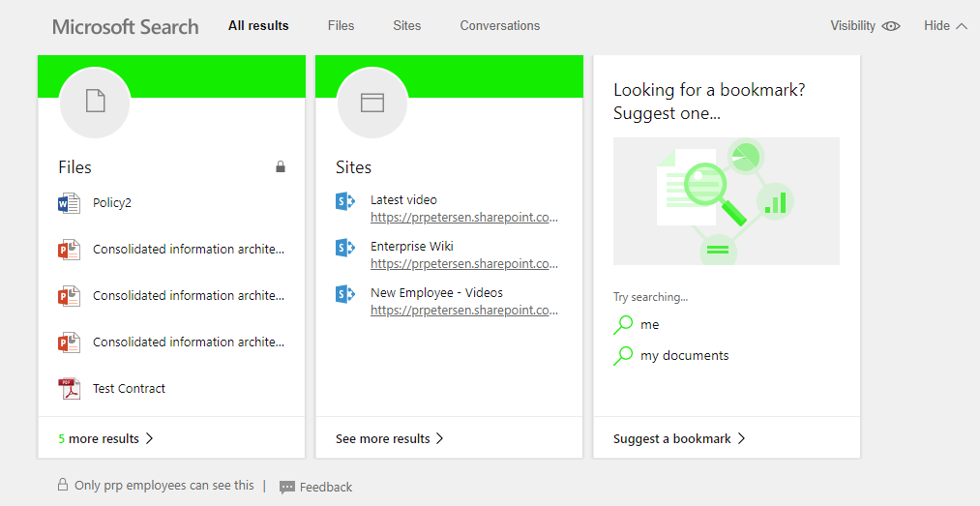Open the Conversations tab
980x506 pixels.
[500, 26]
